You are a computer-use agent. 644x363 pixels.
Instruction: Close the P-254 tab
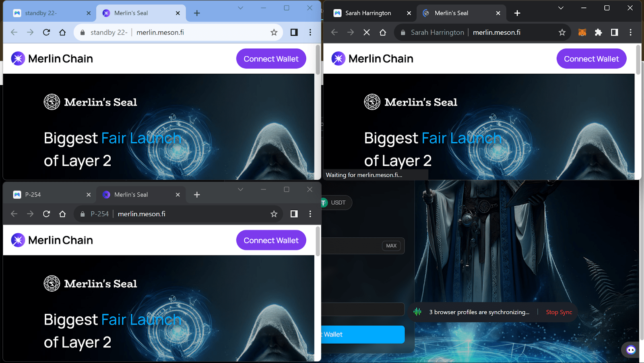[89, 195]
